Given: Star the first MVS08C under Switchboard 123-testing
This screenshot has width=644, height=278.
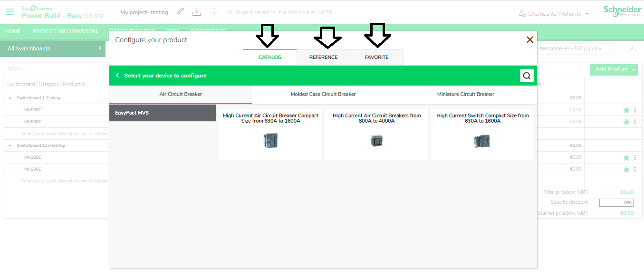Looking at the screenshot, I should coord(626,158).
